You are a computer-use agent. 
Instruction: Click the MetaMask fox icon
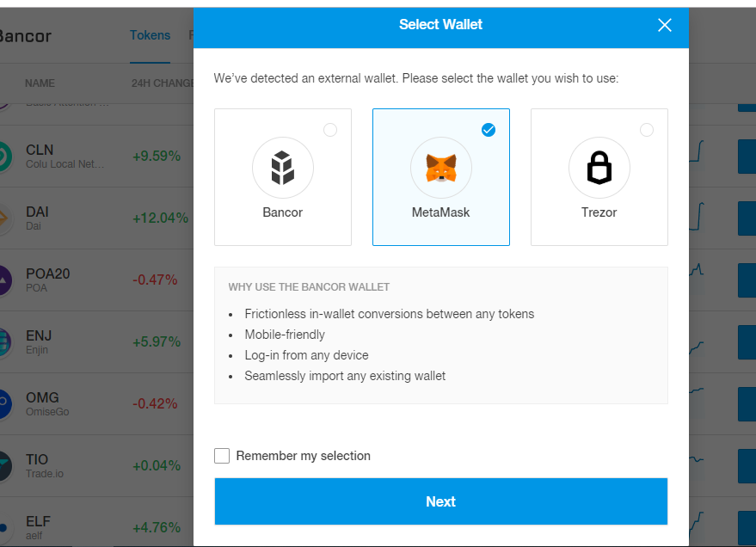point(440,168)
